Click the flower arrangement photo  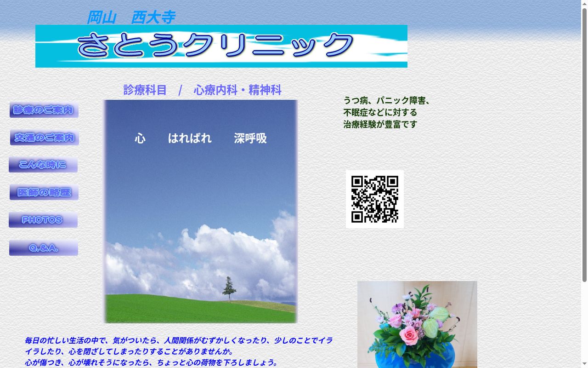(x=417, y=324)
